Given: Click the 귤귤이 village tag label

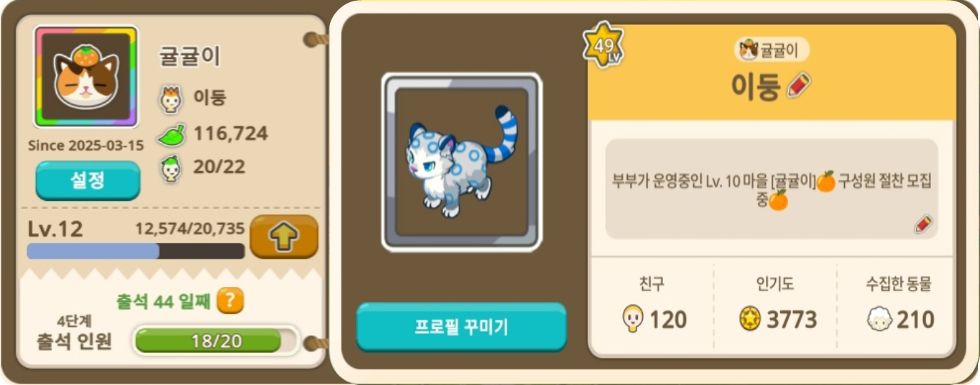Looking at the screenshot, I should click(x=772, y=50).
